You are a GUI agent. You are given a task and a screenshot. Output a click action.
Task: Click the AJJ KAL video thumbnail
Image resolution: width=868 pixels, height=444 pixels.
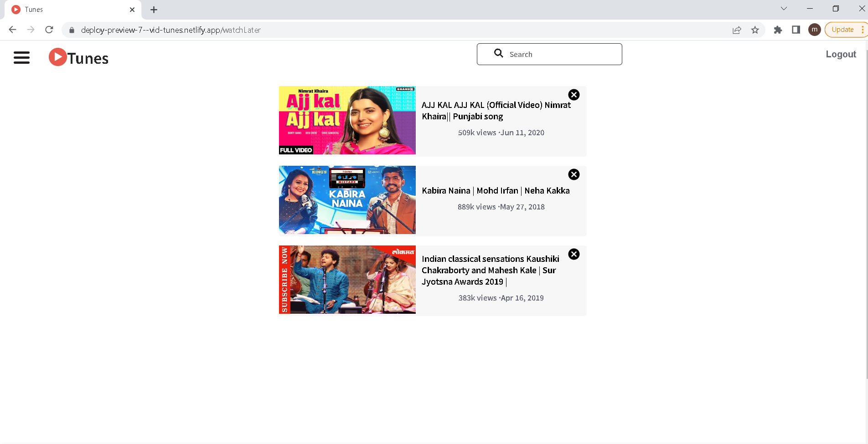pos(347,120)
